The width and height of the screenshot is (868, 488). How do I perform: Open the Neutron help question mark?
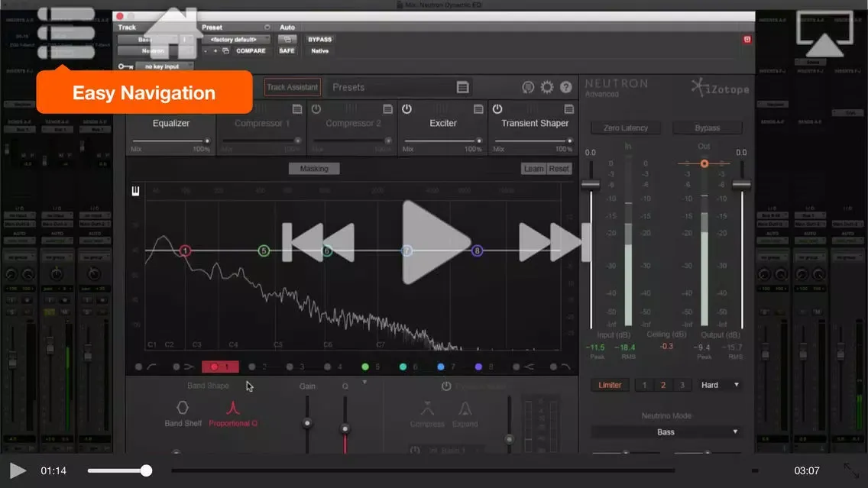coord(565,87)
